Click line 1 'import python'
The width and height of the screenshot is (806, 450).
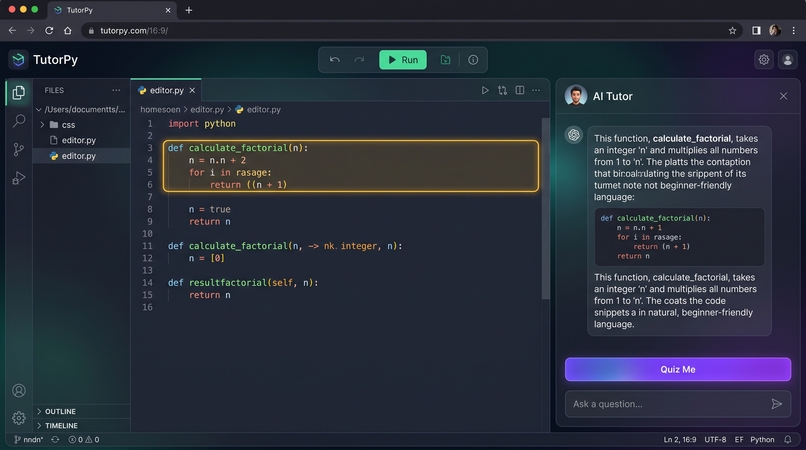point(202,123)
